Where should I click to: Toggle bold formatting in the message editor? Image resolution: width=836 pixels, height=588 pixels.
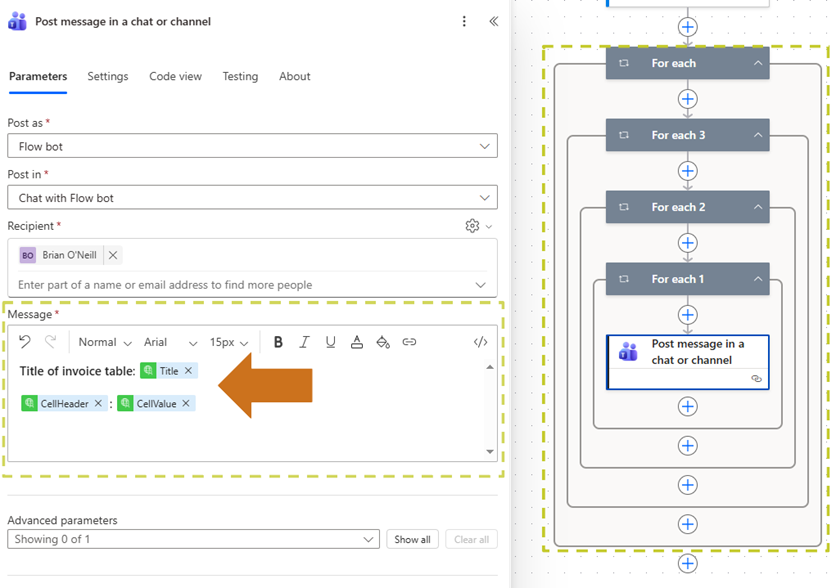click(278, 342)
